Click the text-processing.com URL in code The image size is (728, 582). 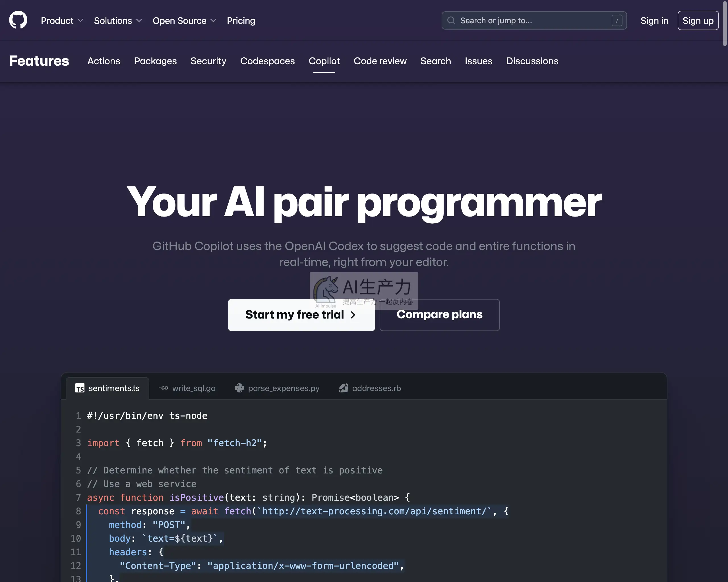(374, 511)
